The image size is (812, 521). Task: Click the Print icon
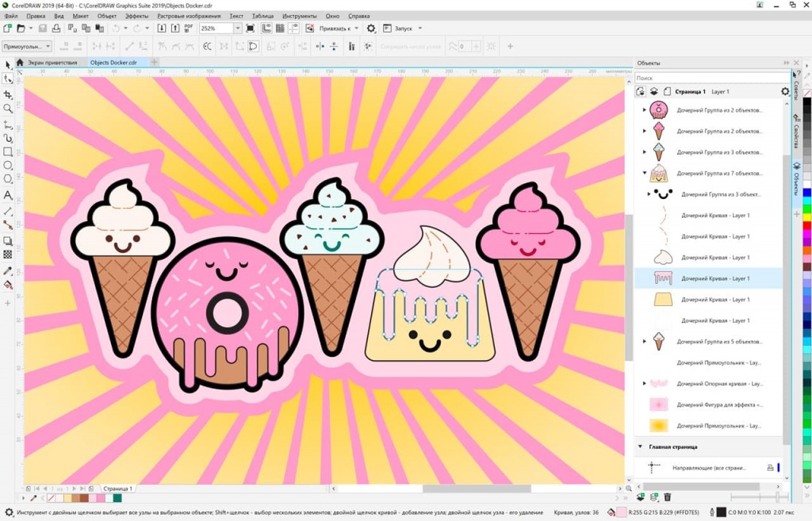(56, 28)
